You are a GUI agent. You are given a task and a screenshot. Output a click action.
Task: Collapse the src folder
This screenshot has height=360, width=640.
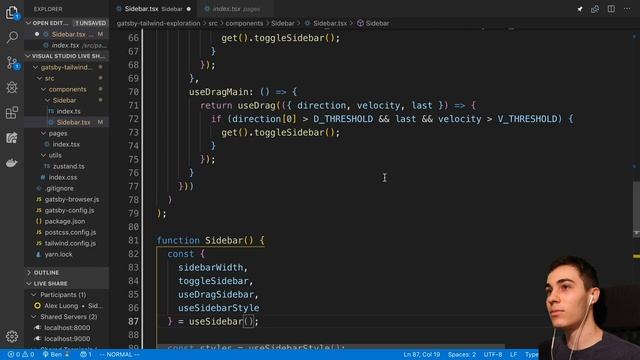pos(40,78)
